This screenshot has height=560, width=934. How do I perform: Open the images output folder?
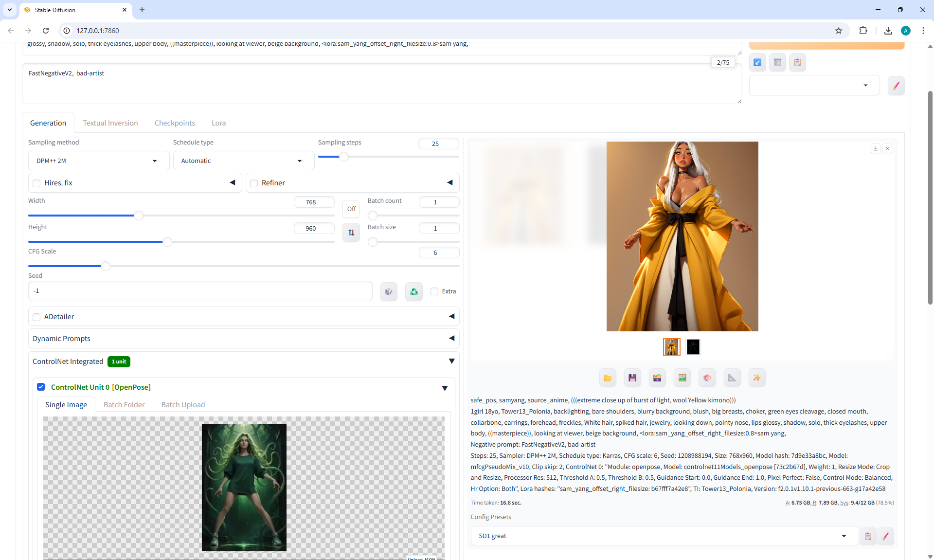(608, 378)
